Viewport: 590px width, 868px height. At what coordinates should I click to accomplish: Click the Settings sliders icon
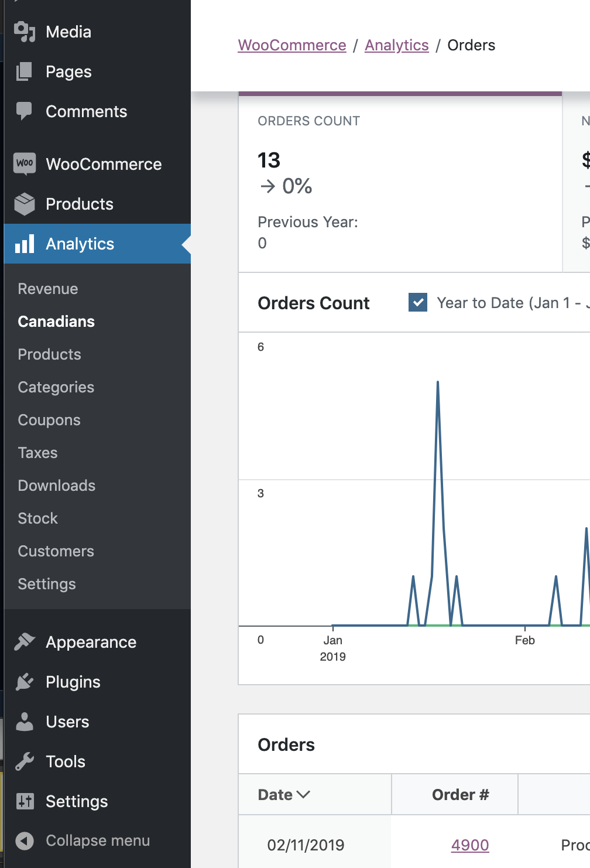25,801
